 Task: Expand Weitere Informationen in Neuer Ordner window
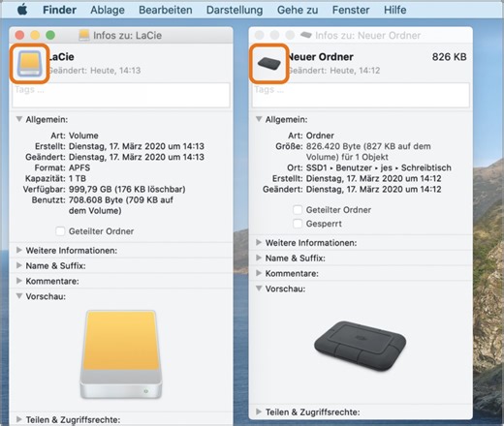tap(259, 242)
